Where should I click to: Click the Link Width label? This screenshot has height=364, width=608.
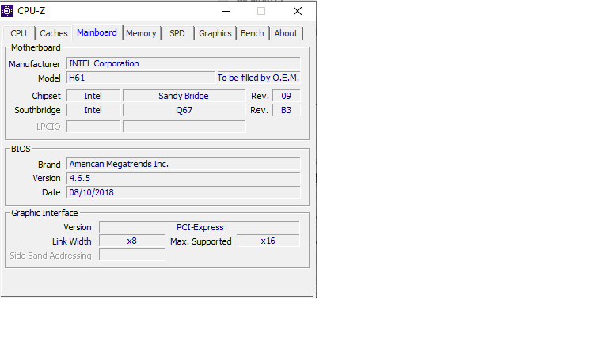72,241
